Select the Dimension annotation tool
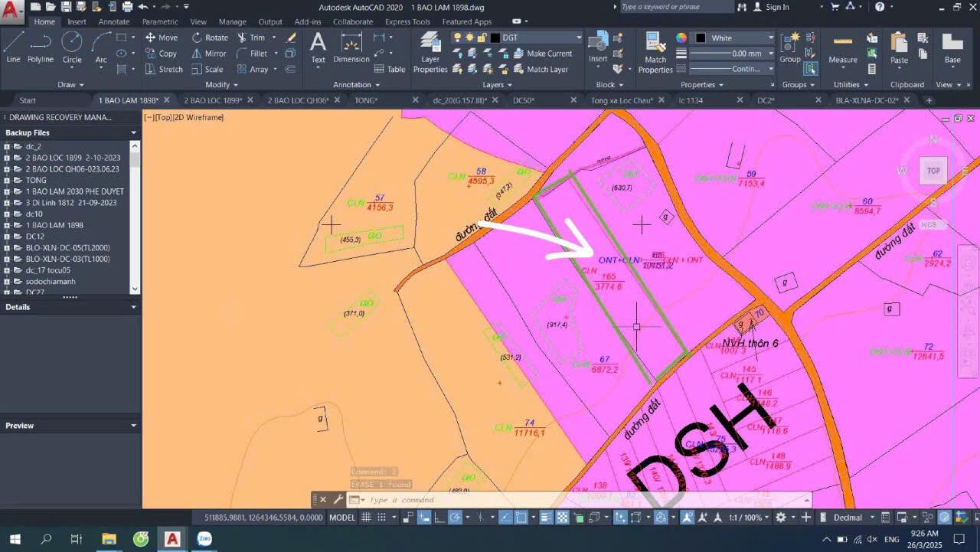 pyautogui.click(x=351, y=47)
